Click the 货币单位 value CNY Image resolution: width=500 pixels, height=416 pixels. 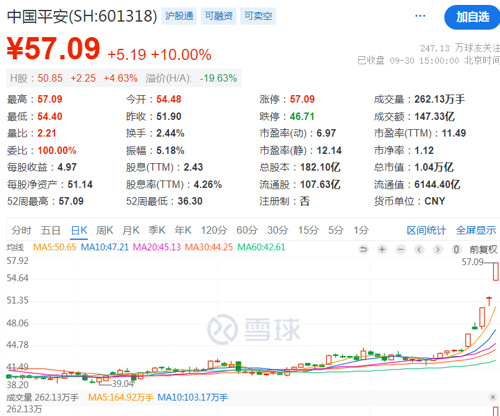[x=435, y=201]
